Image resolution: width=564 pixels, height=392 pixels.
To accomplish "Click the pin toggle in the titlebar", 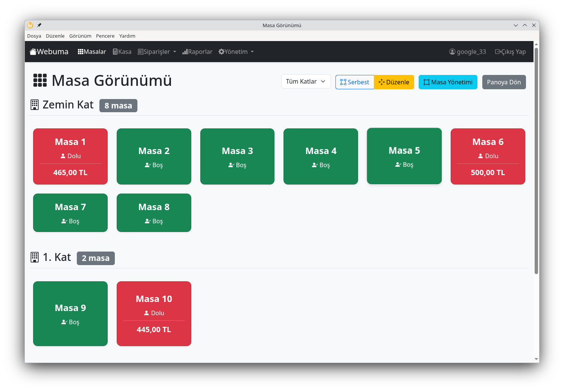I will [x=39, y=25].
